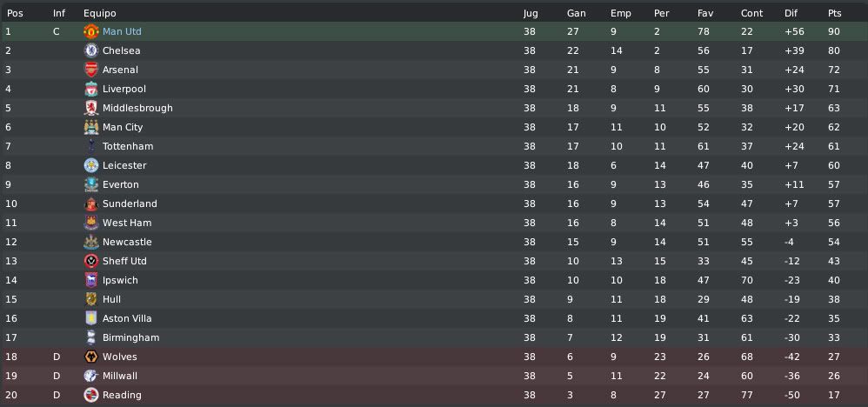Sort by the Pos column header

[15, 13]
